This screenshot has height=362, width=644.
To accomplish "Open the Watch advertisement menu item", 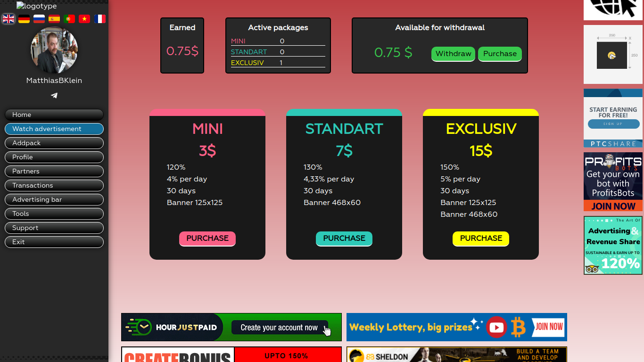I will 54,129.
